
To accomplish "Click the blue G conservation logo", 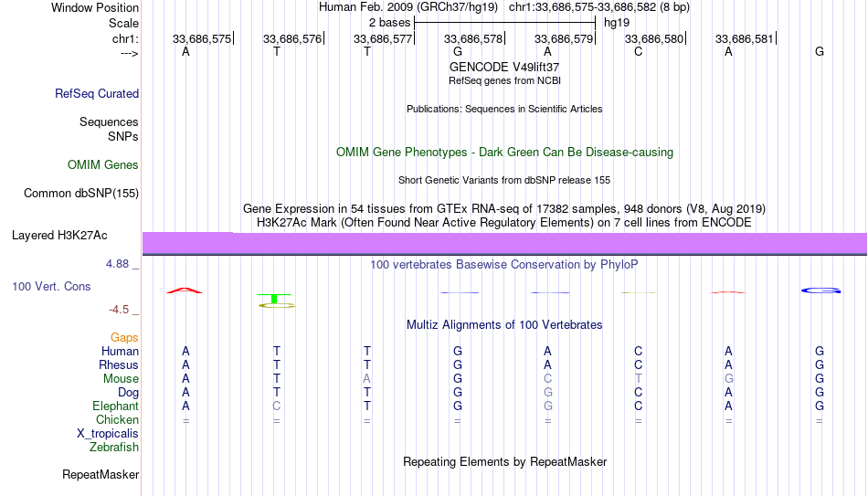I will click(821, 290).
